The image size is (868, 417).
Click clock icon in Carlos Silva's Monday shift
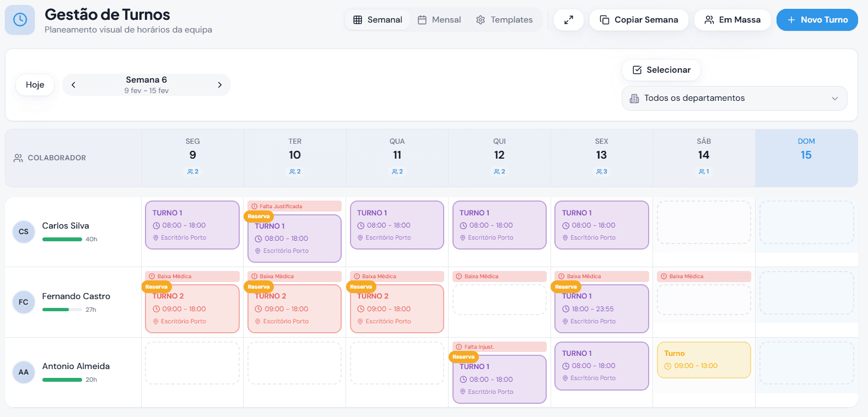coord(157,225)
